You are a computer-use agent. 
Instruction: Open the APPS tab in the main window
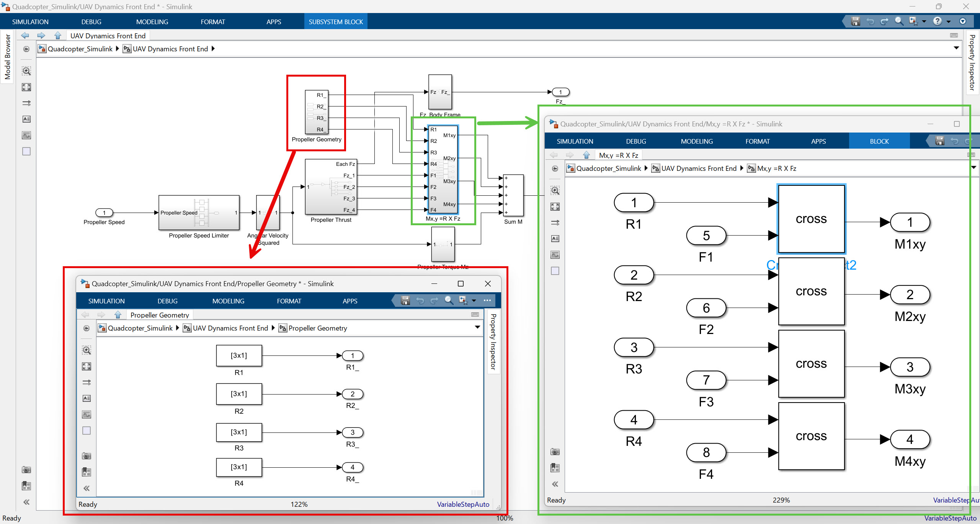click(274, 22)
